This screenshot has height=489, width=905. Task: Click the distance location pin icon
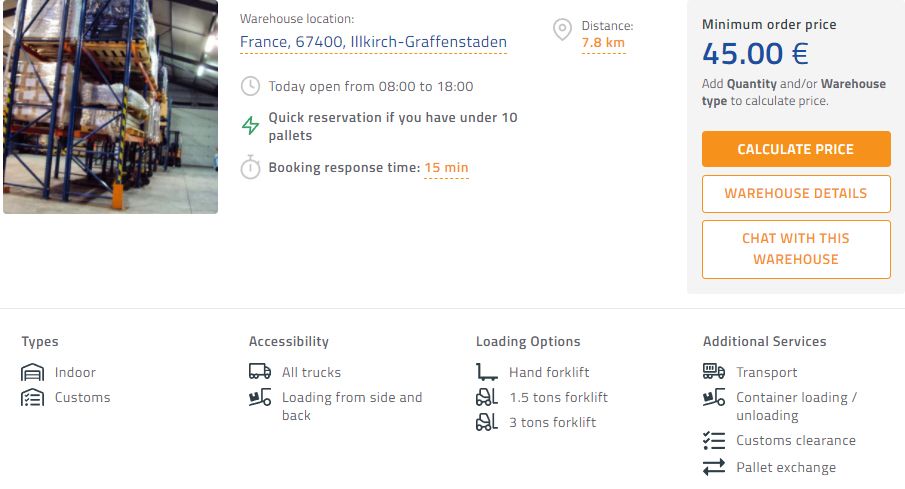coord(563,30)
